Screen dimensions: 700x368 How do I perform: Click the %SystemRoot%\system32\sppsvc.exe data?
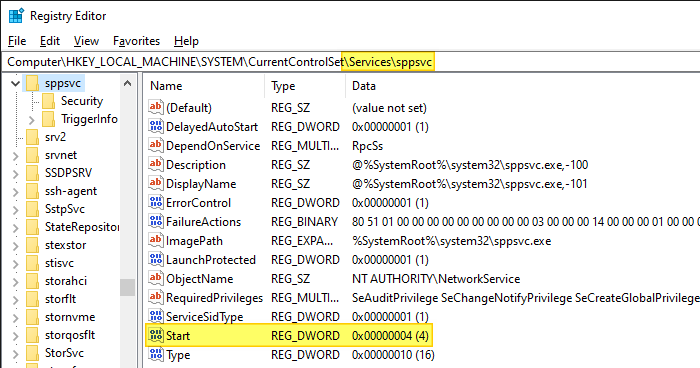coord(451,241)
